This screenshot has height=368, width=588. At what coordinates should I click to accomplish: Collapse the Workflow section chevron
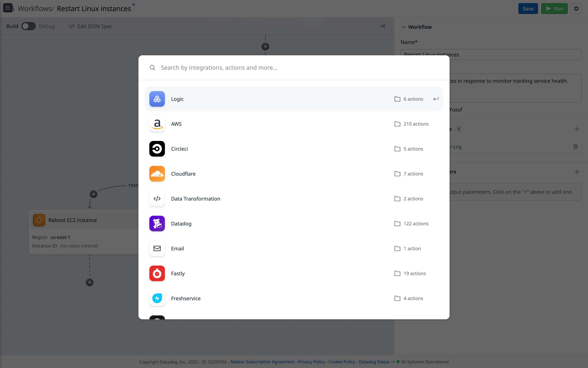pyautogui.click(x=404, y=27)
